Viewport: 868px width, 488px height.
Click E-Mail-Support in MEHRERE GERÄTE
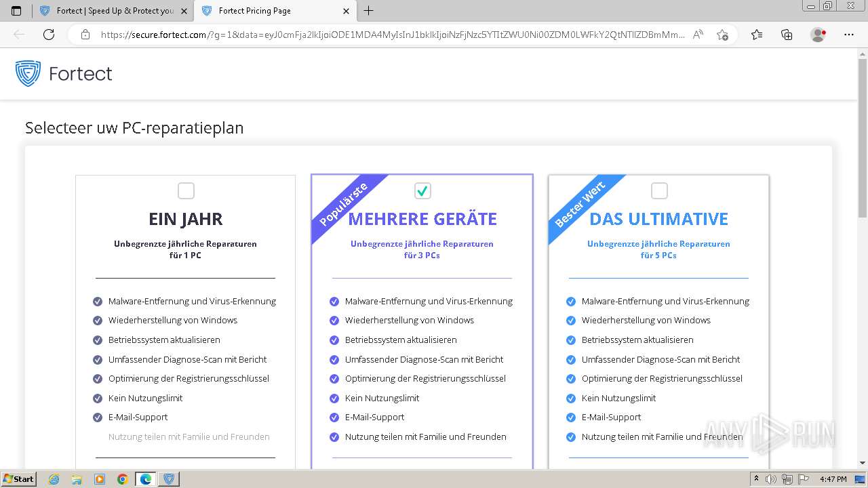374,418
